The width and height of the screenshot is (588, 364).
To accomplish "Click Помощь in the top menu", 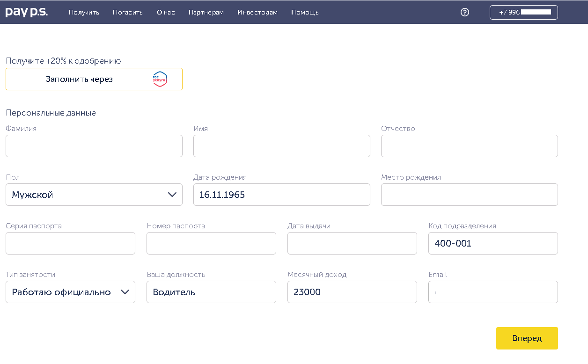I will tap(305, 12).
